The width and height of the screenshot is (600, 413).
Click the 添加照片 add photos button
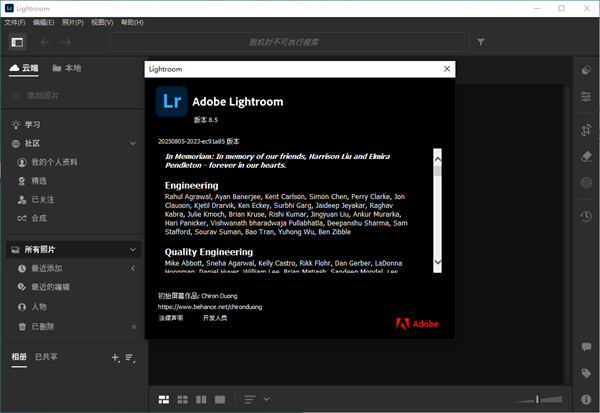coord(36,95)
